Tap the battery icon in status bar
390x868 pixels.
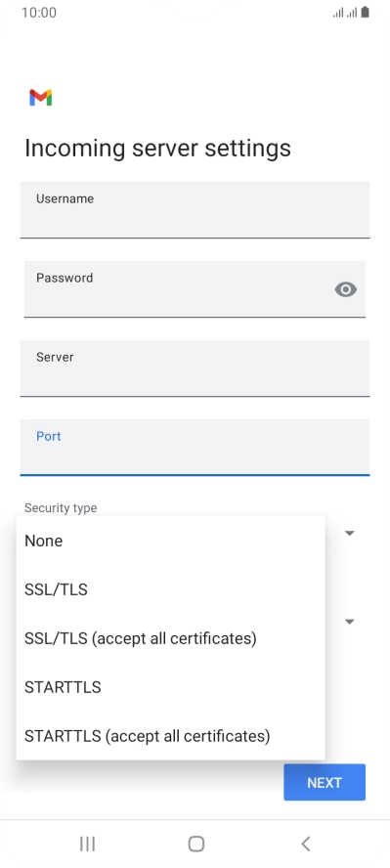[x=366, y=12]
